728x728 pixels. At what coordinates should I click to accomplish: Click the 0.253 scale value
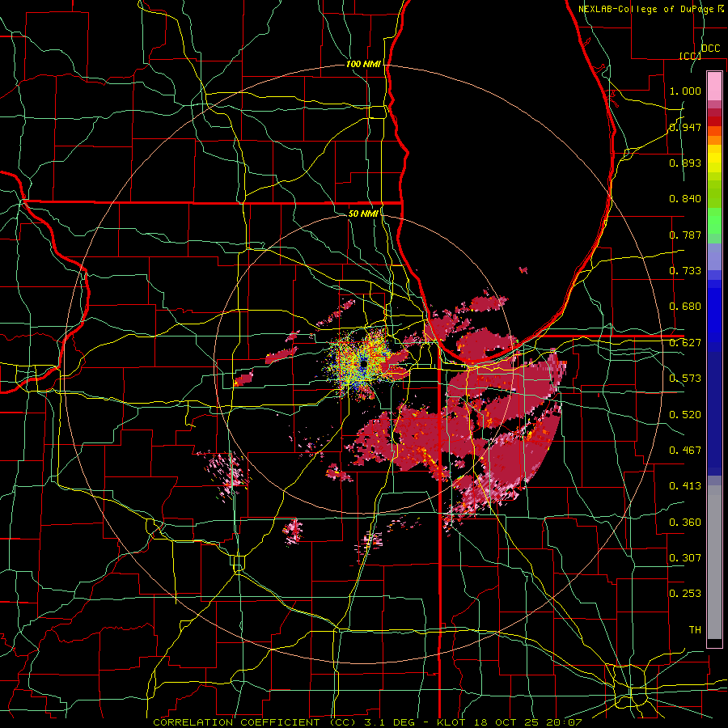685,594
